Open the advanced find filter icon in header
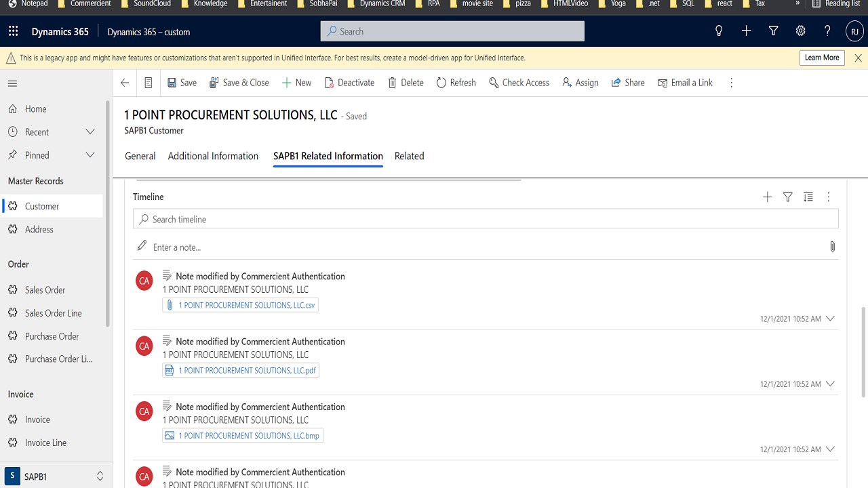This screenshot has height=488, width=868. pos(773,31)
